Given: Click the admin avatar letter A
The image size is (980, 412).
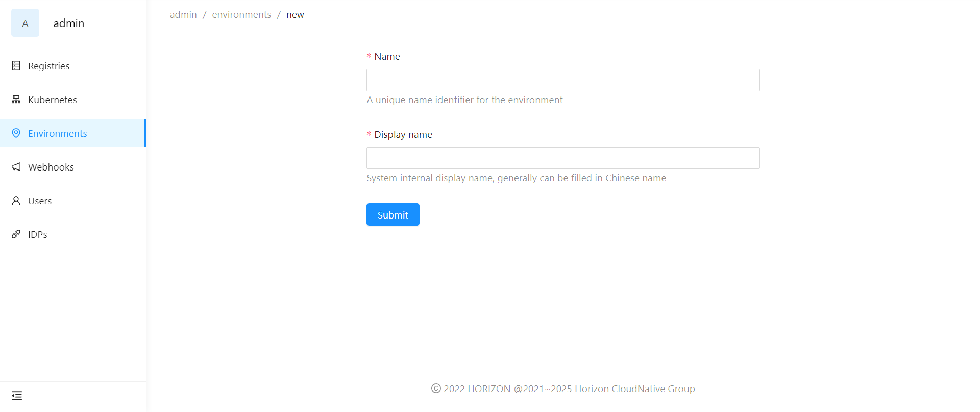Looking at the screenshot, I should [25, 23].
